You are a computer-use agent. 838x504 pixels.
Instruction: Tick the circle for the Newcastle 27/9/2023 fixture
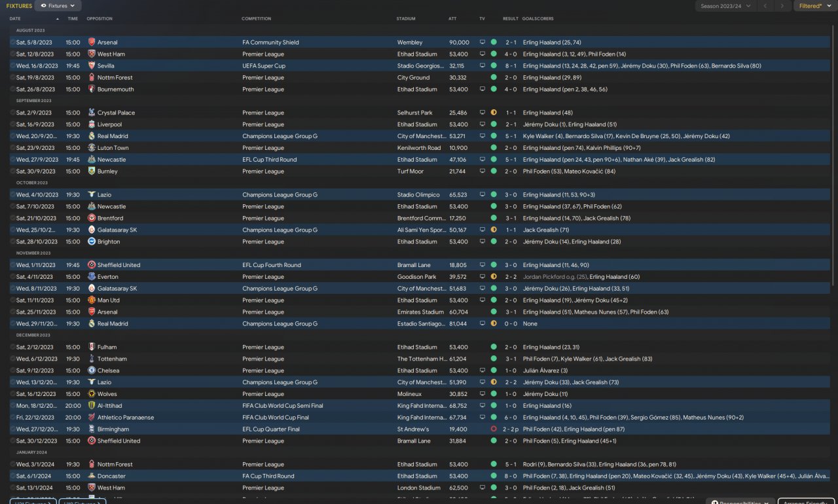pos(12,160)
